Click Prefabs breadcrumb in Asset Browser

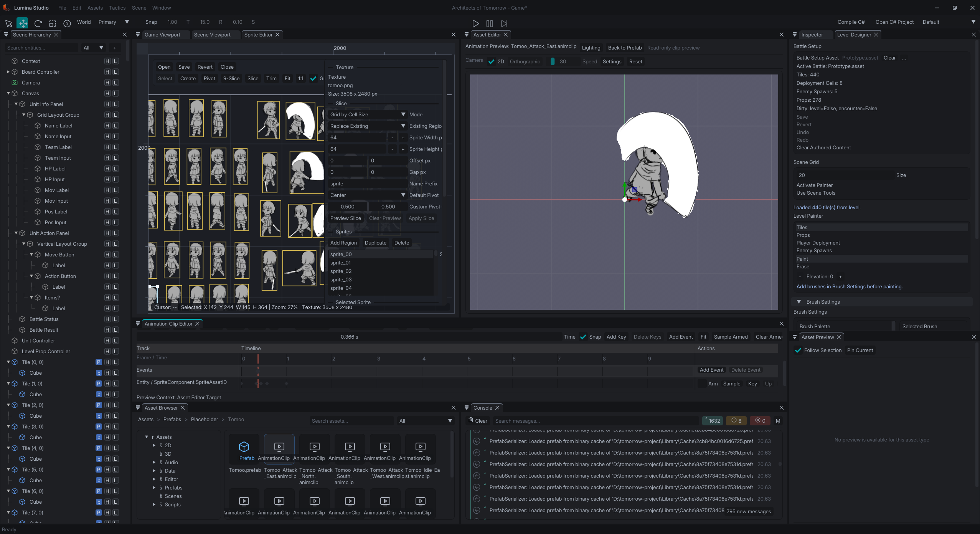tap(172, 419)
